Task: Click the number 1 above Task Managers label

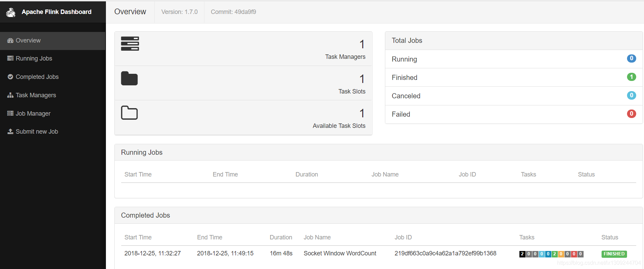Action: (x=362, y=44)
